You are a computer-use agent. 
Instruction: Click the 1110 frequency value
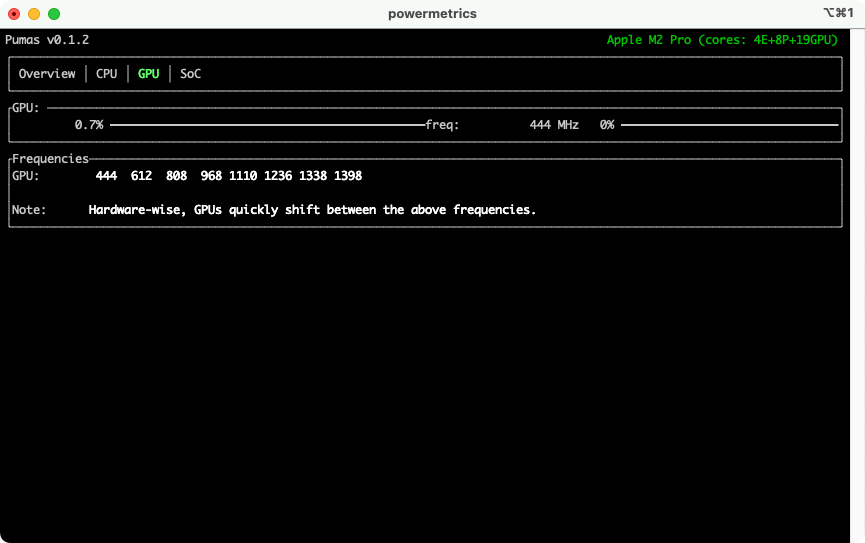click(x=243, y=175)
